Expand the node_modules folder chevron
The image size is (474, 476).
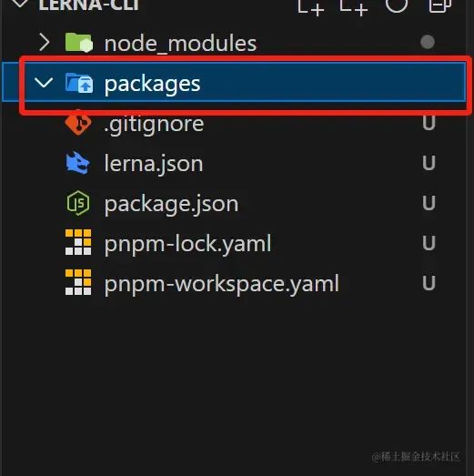pyautogui.click(x=45, y=43)
